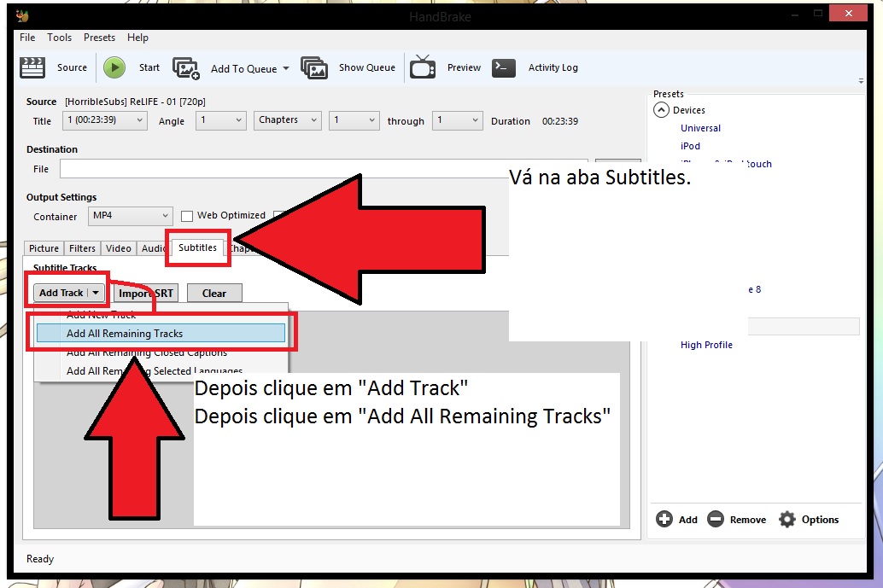Switch to the Audio tab

[152, 248]
